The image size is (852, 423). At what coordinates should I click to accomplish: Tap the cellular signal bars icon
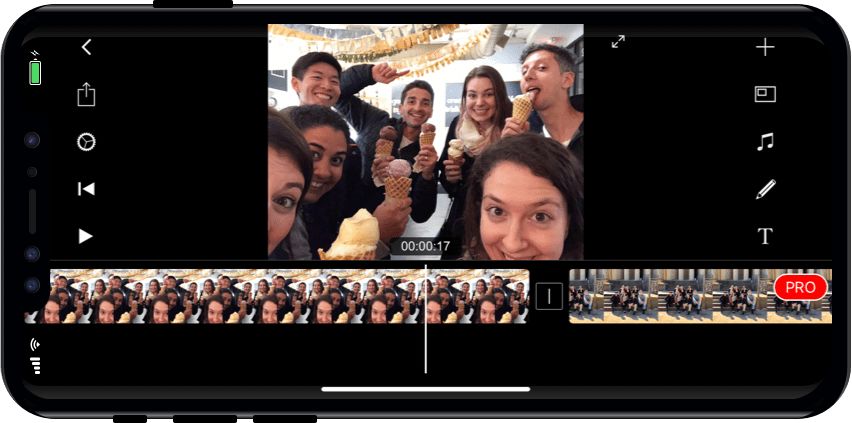click(x=36, y=365)
